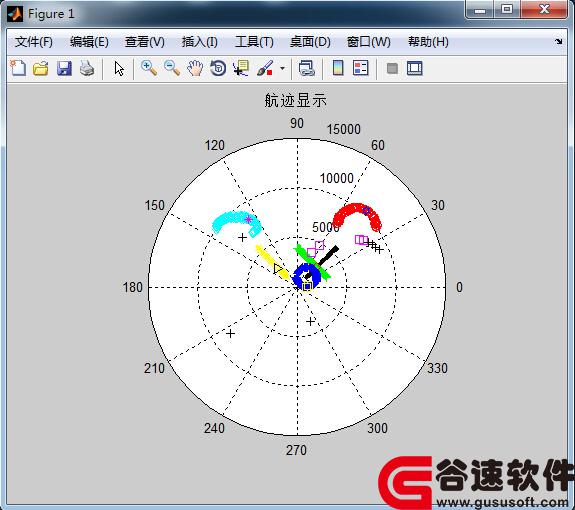575x510 pixels.
Task: Select the Edit Plot arrow tool
Action: (119, 69)
